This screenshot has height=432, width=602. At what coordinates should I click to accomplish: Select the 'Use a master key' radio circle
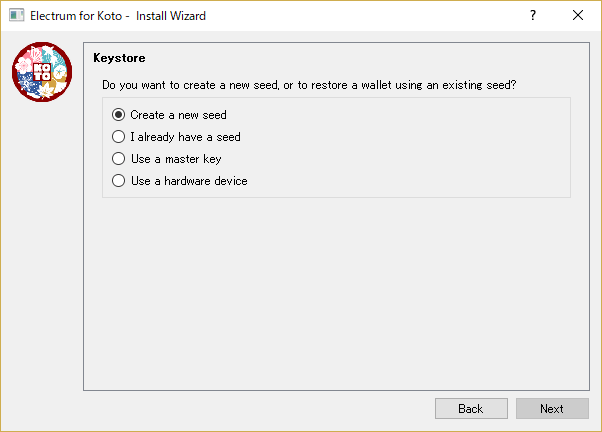(x=118, y=159)
